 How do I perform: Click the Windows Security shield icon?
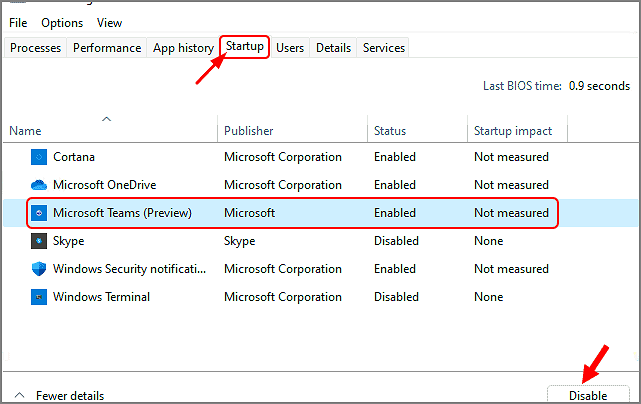click(39, 269)
